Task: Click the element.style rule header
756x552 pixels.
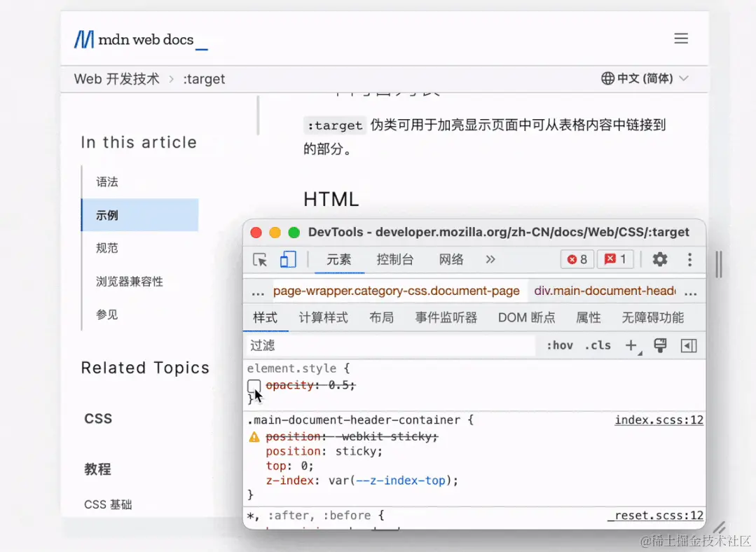Action: point(291,368)
